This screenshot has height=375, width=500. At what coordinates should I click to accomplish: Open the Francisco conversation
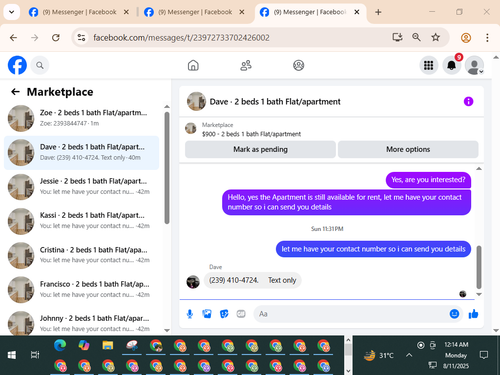(81, 290)
